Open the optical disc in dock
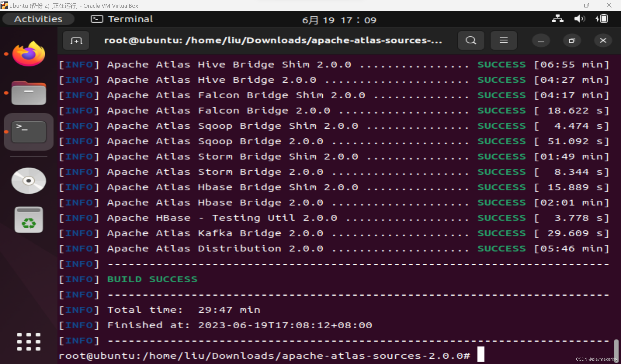The width and height of the screenshot is (621, 364). 29,181
